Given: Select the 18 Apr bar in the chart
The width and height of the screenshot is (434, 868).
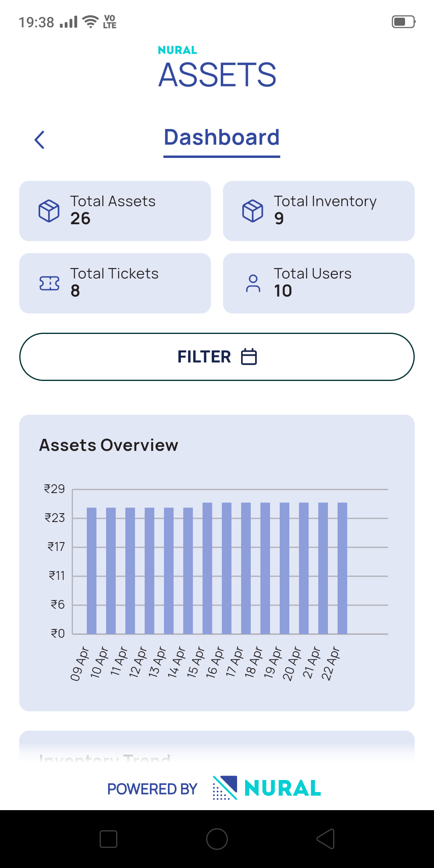Looking at the screenshot, I should (x=265, y=568).
